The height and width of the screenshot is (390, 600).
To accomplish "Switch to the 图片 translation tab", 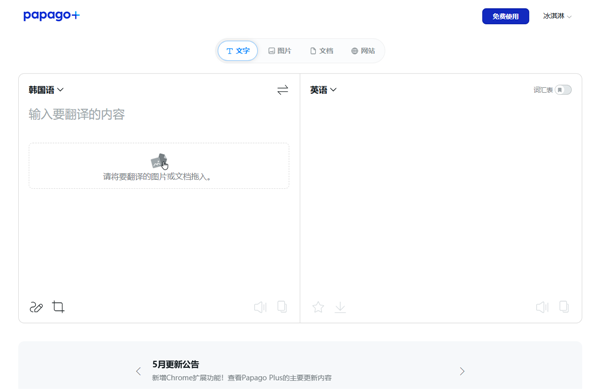I will (x=280, y=51).
